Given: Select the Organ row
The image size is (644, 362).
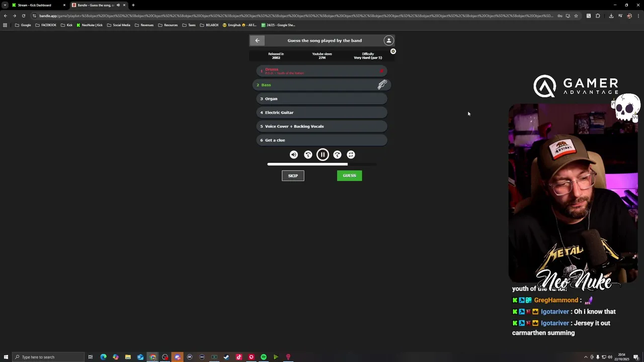Looking at the screenshot, I should click(322, 99).
